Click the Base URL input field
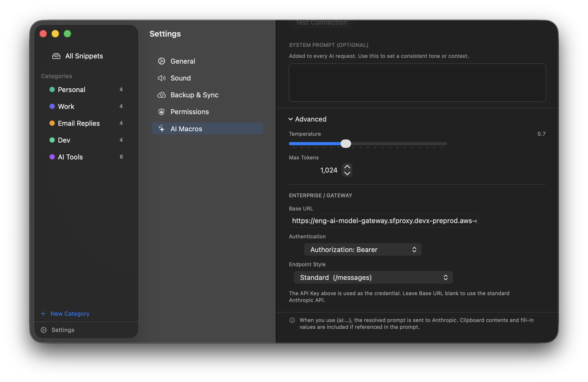 (383, 221)
